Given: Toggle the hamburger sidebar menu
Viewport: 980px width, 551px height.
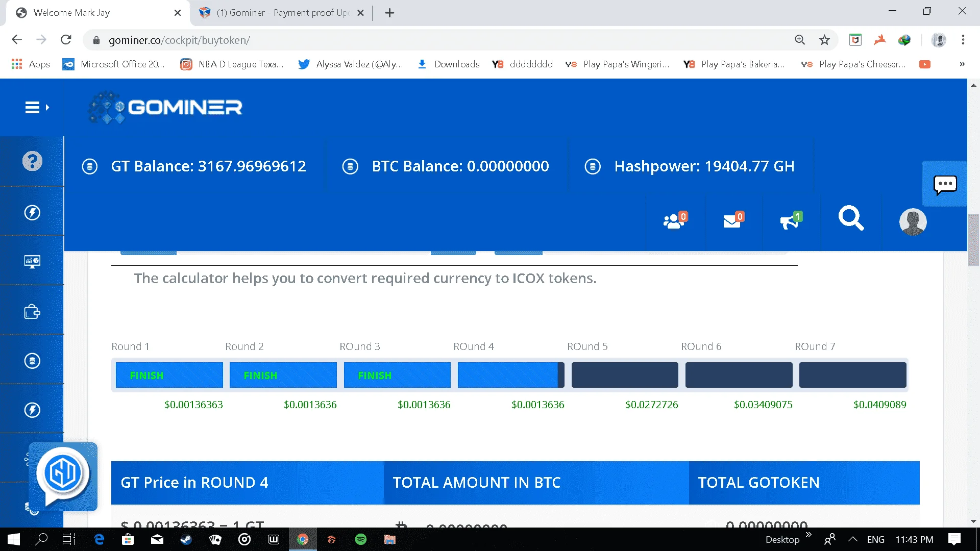Looking at the screenshot, I should 37,108.
